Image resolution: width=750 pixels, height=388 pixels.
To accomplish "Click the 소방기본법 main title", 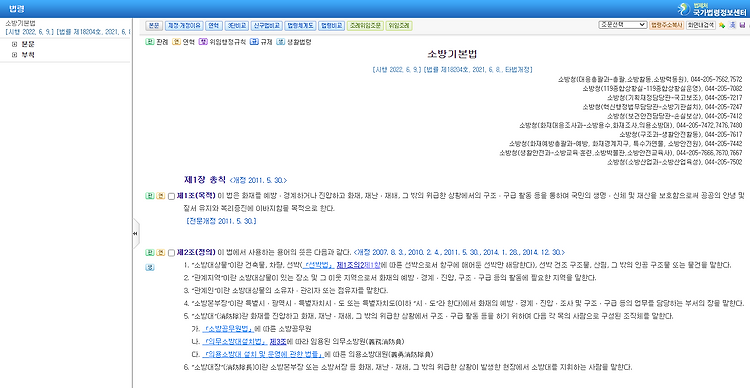I will click(x=452, y=54).
